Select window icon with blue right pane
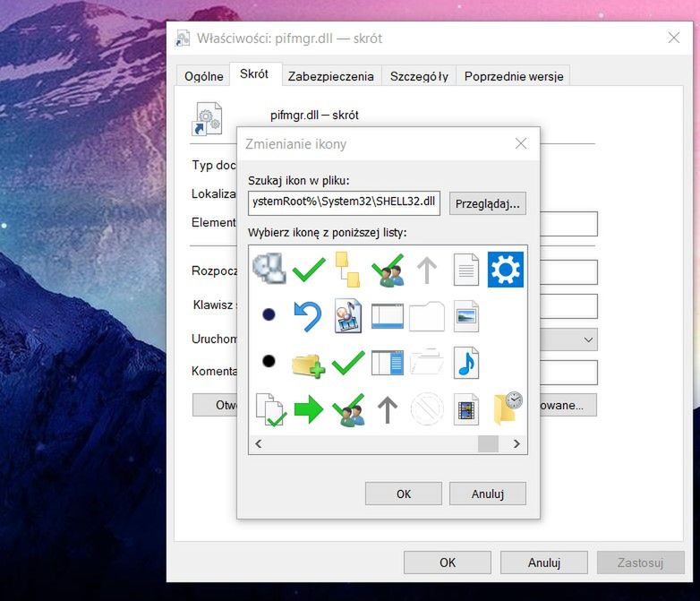Image resolution: width=700 pixels, height=601 pixels. (388, 363)
